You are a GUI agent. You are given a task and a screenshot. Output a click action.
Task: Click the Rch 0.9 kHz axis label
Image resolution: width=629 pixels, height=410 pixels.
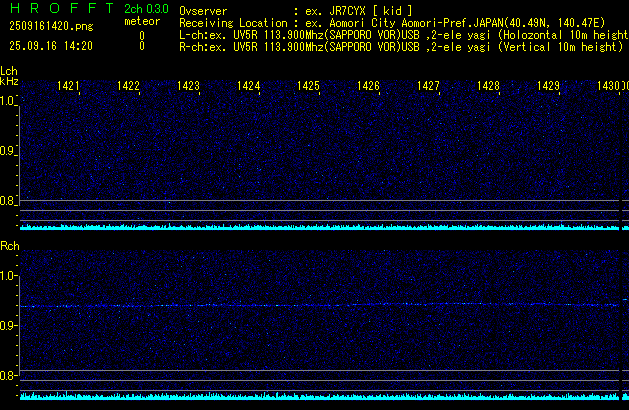pyautogui.click(x=8, y=325)
